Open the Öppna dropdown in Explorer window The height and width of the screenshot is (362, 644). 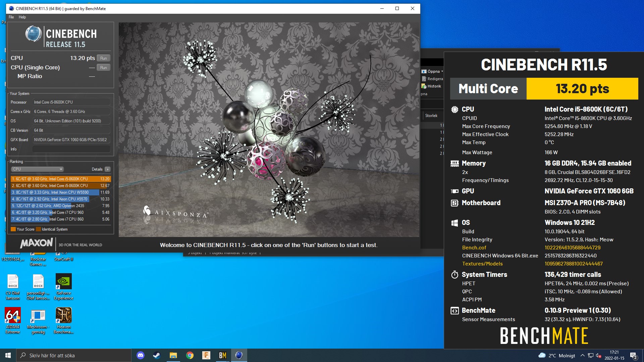(433, 71)
